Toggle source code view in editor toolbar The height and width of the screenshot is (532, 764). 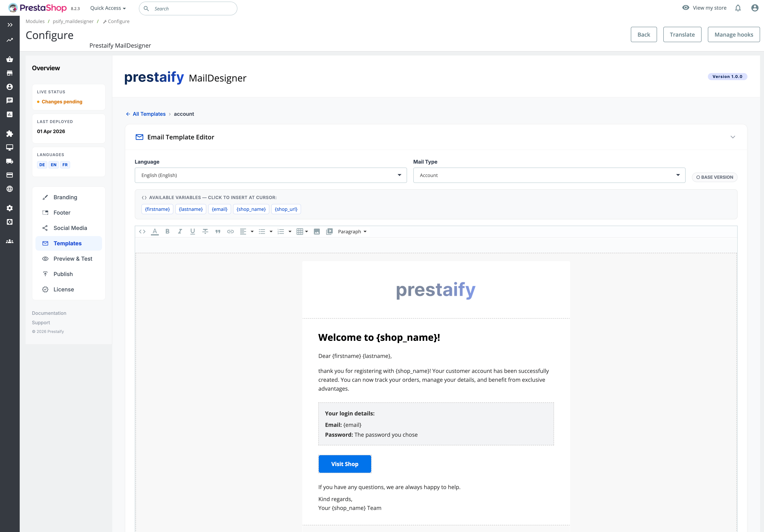(x=142, y=232)
